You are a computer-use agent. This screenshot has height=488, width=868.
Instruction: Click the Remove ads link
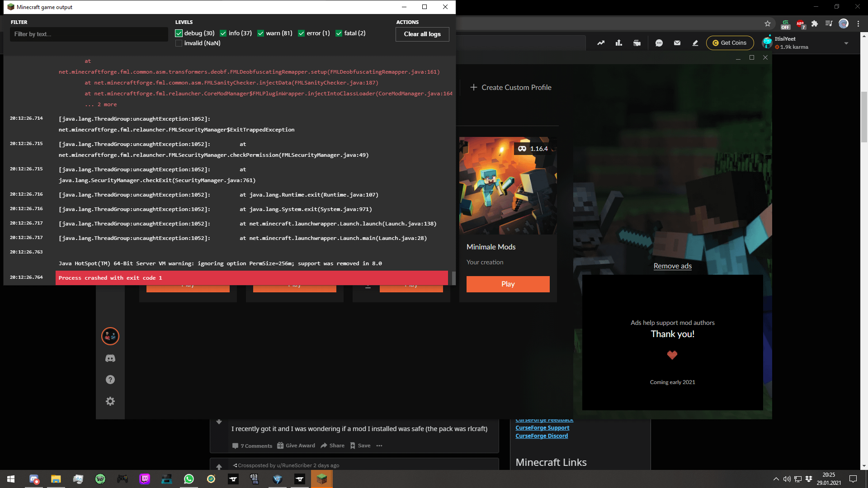[x=673, y=266]
